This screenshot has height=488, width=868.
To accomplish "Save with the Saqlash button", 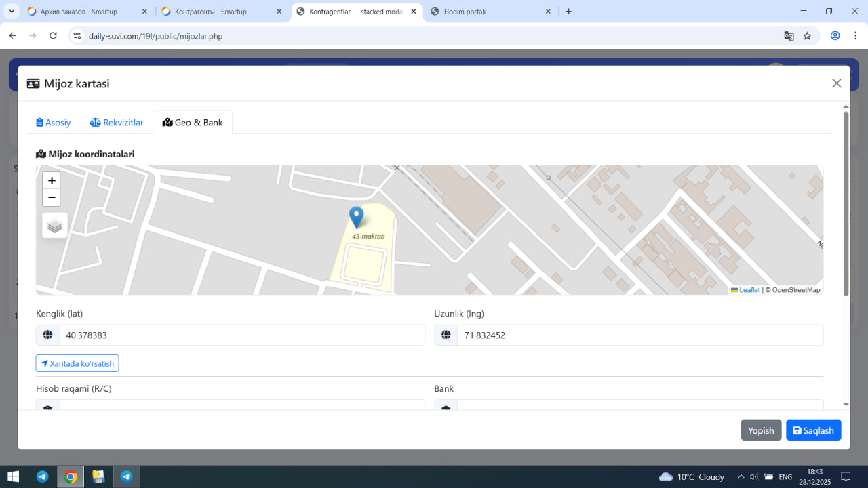I will click(813, 430).
